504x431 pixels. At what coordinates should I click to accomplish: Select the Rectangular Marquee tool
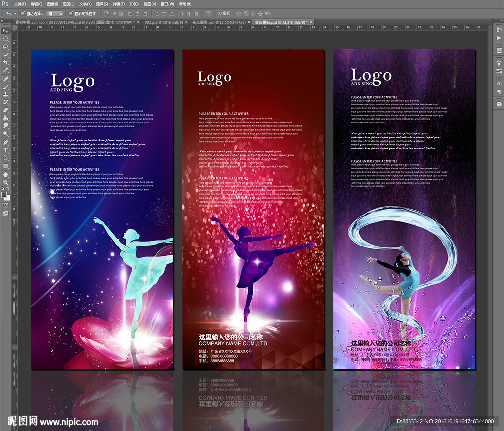pos(6,39)
